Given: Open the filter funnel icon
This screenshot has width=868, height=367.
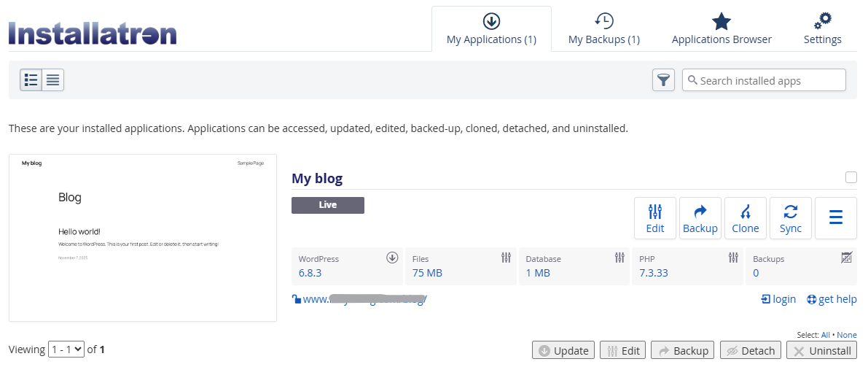Looking at the screenshot, I should [663, 80].
